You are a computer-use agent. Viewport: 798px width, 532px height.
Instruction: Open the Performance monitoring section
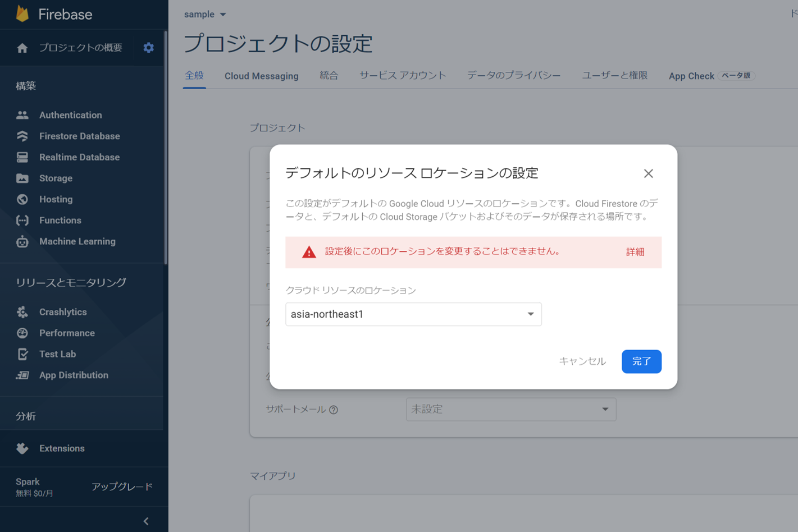[x=66, y=333]
